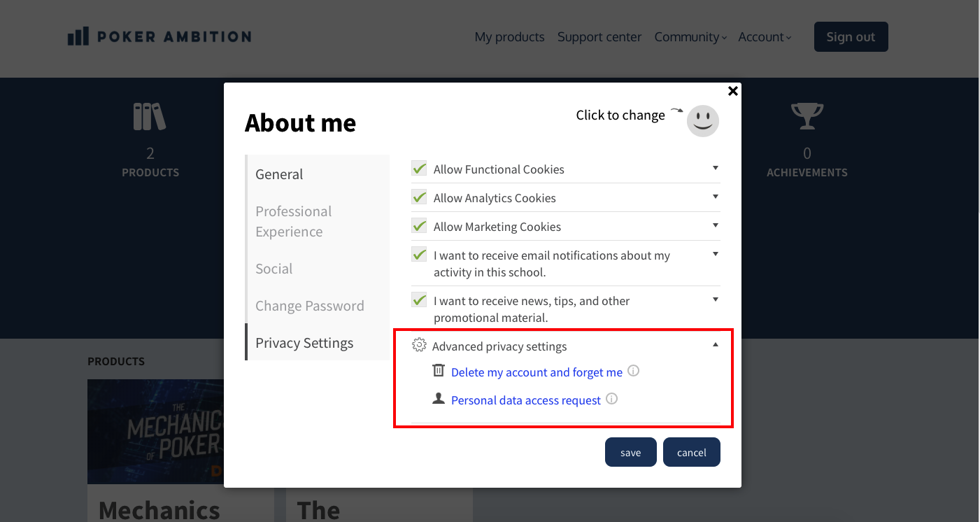Screen dimensions: 980x522
Task: Click the Poker Ambition logo
Action: (x=159, y=36)
